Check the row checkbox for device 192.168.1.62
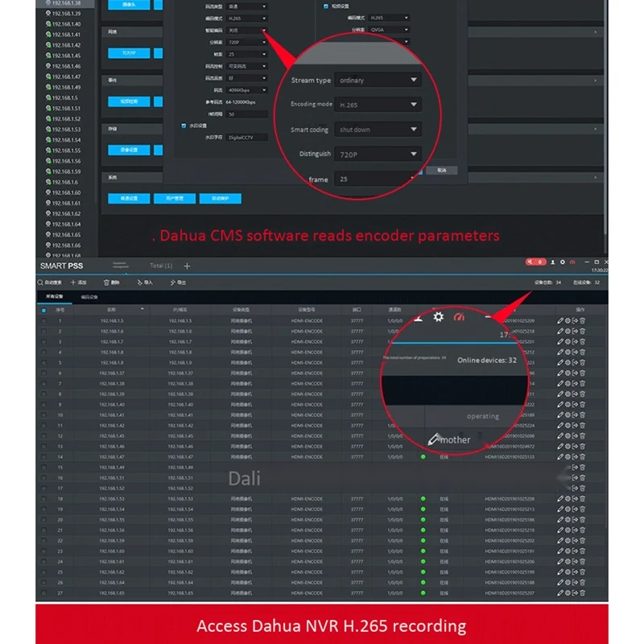Image resolution: width=644 pixels, height=644 pixels. pos(43,572)
